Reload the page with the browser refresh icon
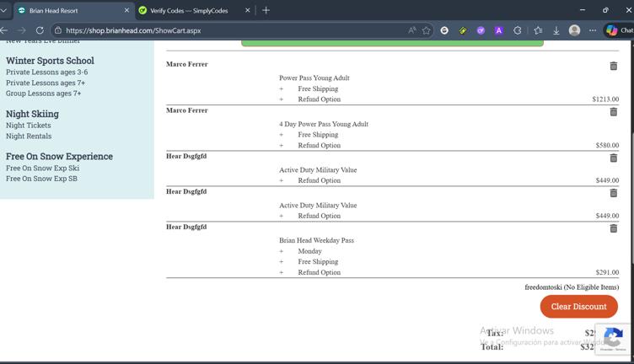 (x=40, y=30)
